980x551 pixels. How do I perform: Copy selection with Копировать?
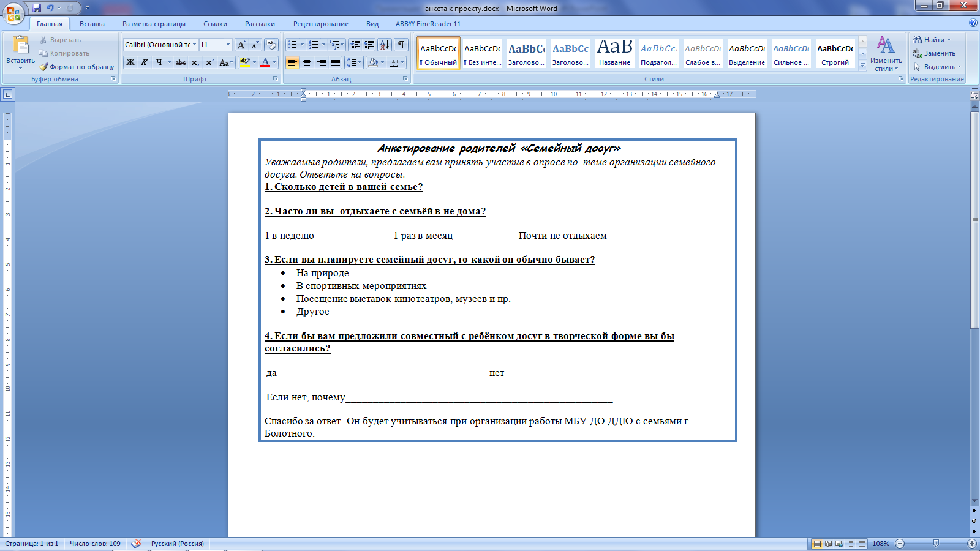click(x=64, y=53)
